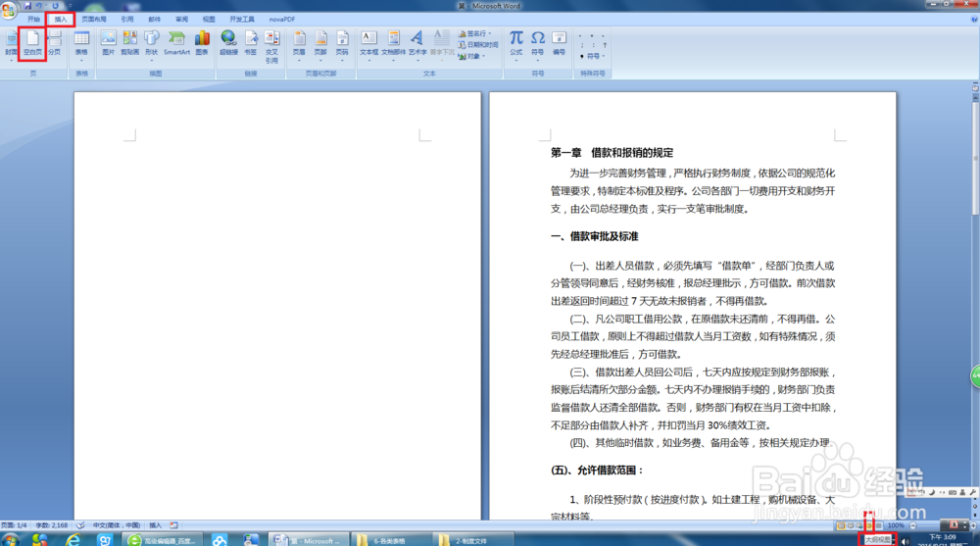Viewport: 980px width, 546px height.
Task: Open the 2-制度文件 folder in taskbar
Action: pyautogui.click(x=472, y=540)
